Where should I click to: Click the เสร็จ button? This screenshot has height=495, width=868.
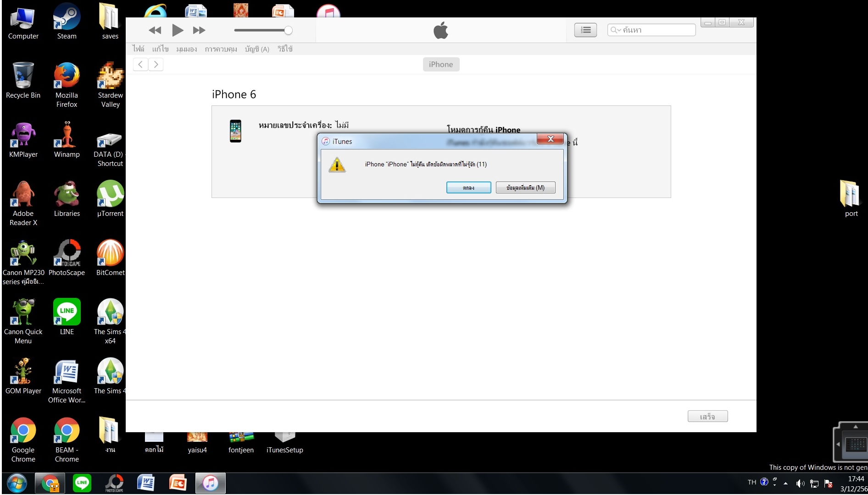click(x=707, y=416)
